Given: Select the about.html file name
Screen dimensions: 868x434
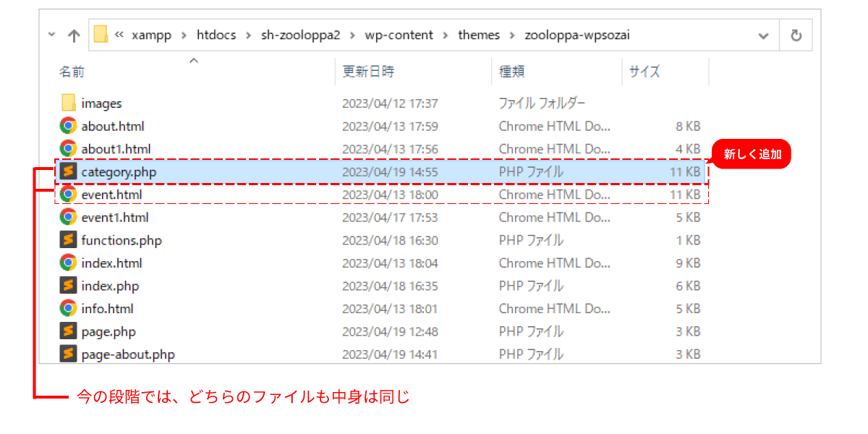Looking at the screenshot, I should point(113,126).
